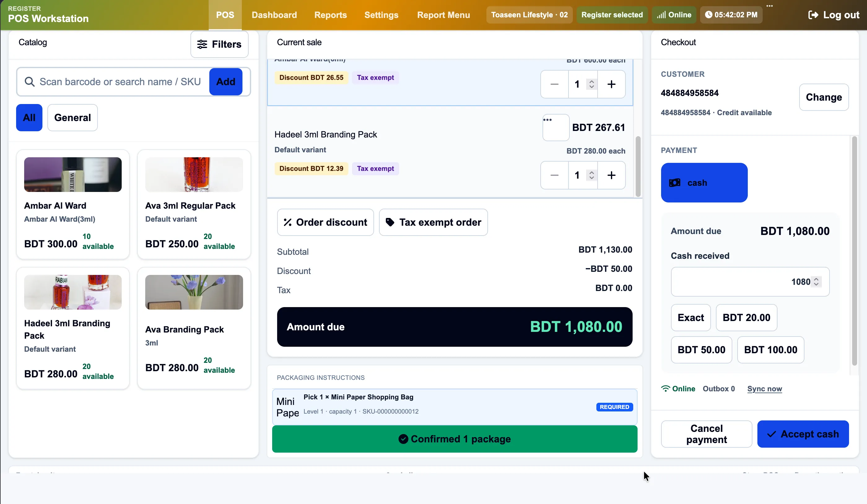867x504 pixels.
Task: Open the Filters panel in Catalog
Action: tap(219, 44)
